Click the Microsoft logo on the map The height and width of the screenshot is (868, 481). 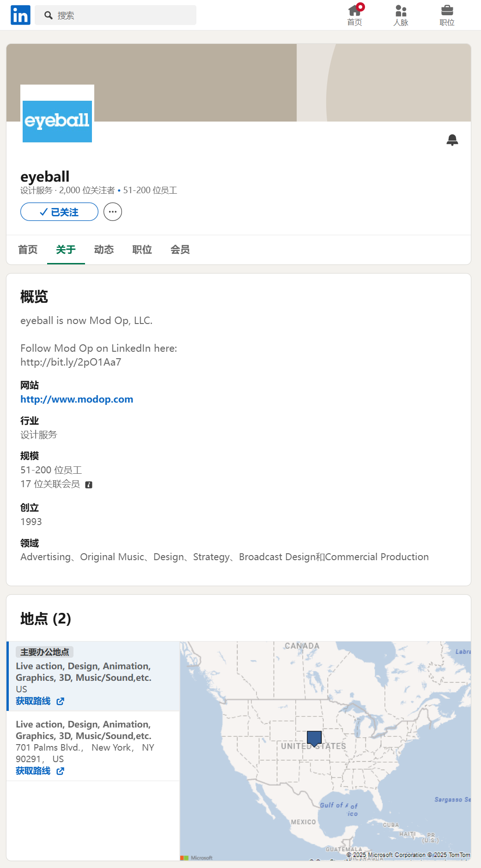click(196, 858)
